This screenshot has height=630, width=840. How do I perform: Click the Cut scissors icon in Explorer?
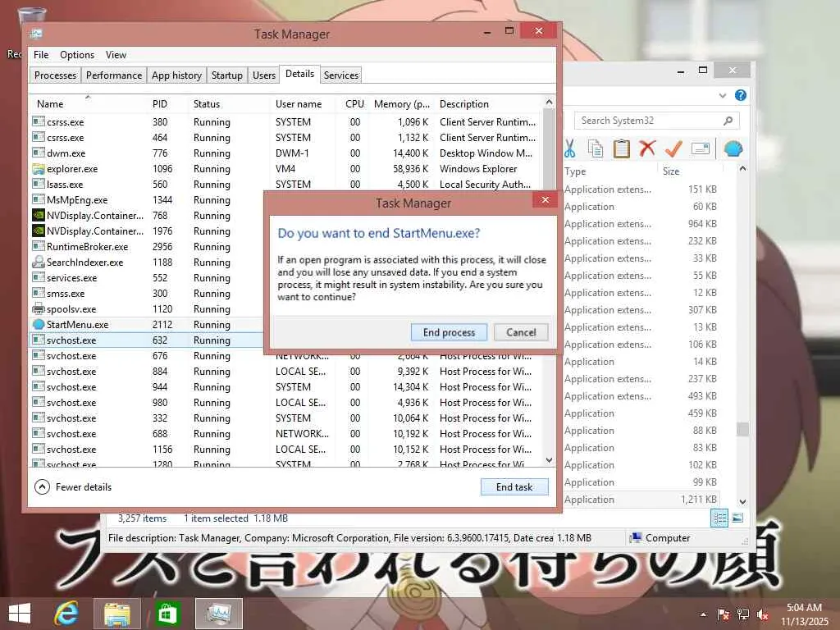(x=569, y=148)
